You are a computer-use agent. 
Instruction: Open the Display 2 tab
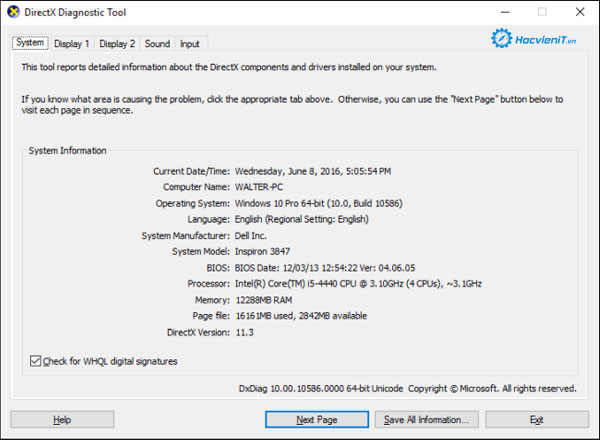click(117, 44)
